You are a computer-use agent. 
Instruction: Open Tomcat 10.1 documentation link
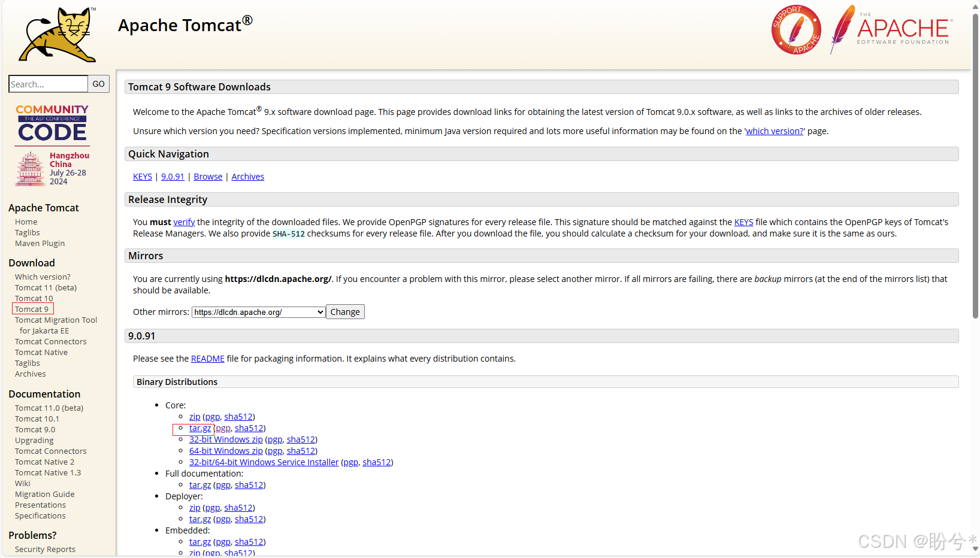[37, 418]
